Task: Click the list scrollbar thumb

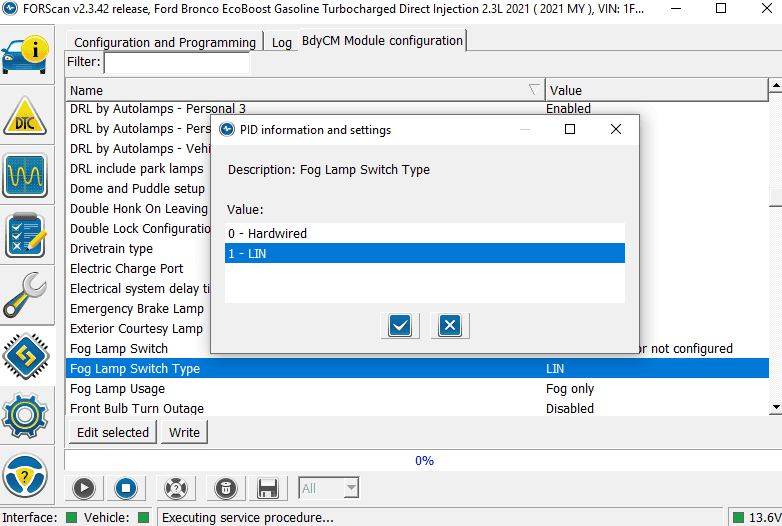Action: (x=776, y=197)
